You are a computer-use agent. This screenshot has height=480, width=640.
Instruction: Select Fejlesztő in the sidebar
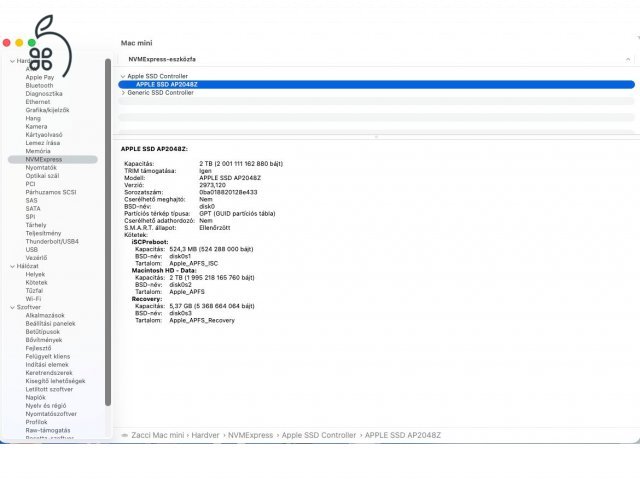pyautogui.click(x=38, y=348)
